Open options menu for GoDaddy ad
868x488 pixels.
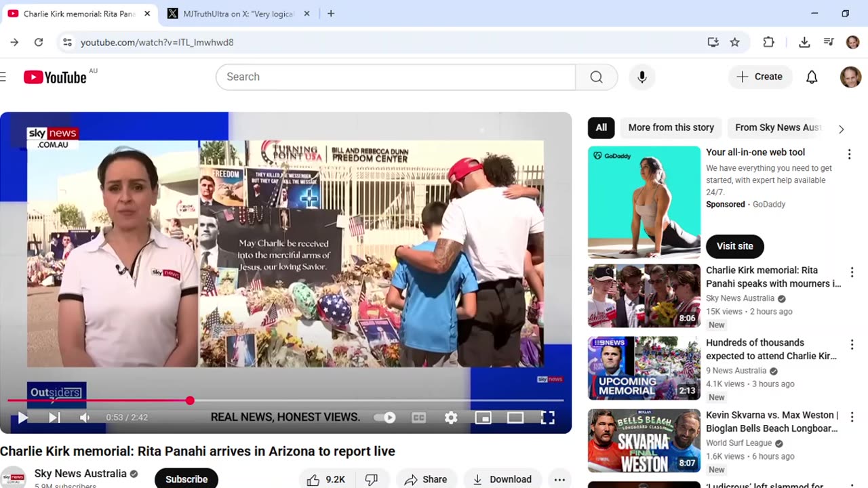(849, 155)
